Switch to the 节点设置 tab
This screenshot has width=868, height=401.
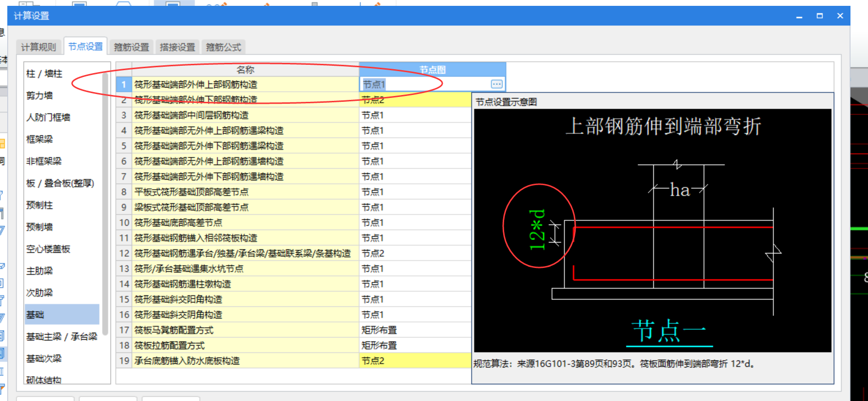pos(85,46)
